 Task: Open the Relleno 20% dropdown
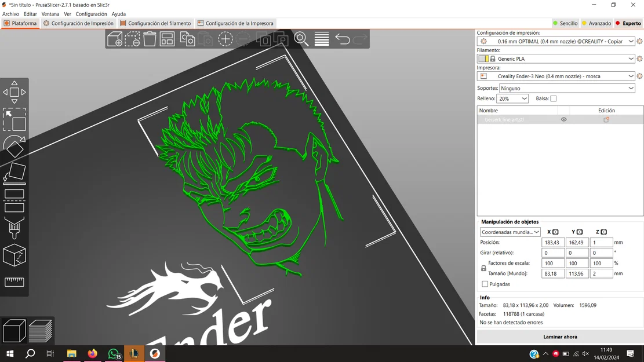512,98
